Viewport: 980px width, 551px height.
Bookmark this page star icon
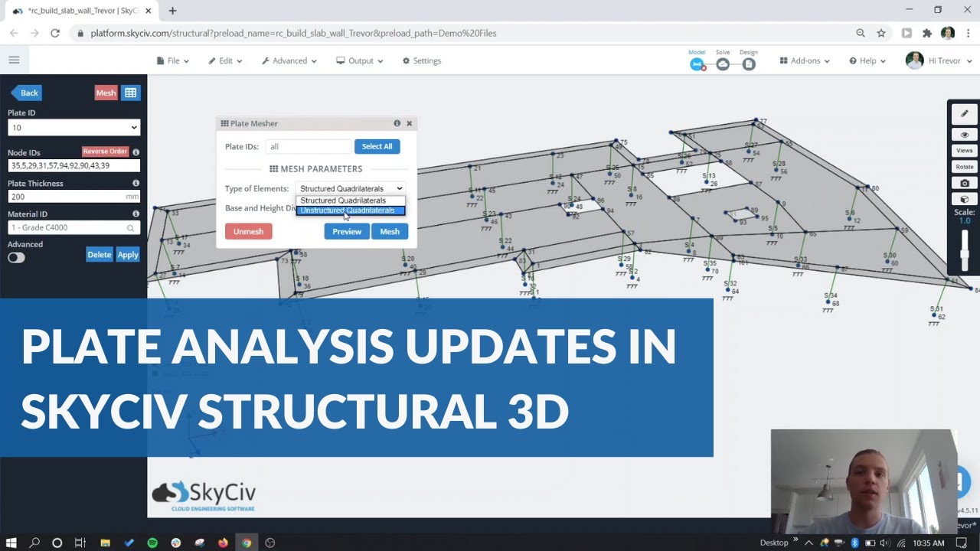pos(881,33)
